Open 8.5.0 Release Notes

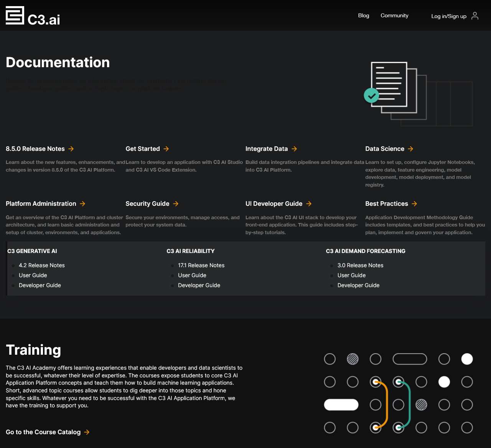(x=35, y=149)
